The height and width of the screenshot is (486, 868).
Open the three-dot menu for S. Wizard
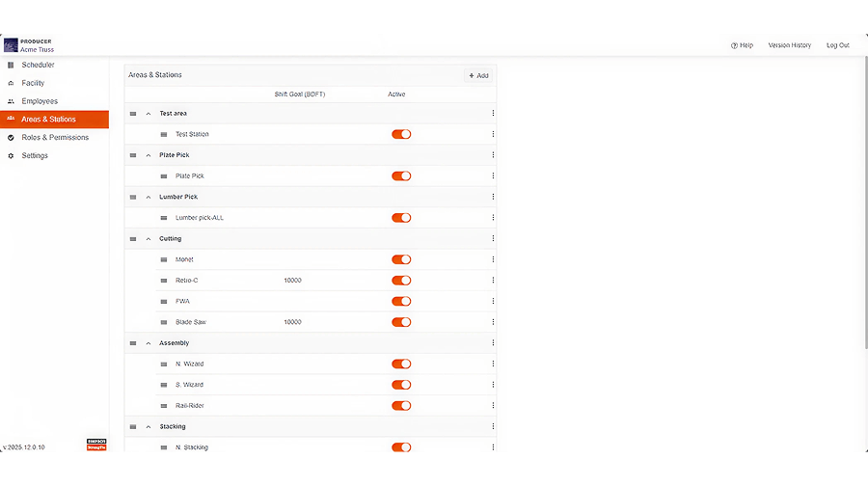tap(493, 385)
